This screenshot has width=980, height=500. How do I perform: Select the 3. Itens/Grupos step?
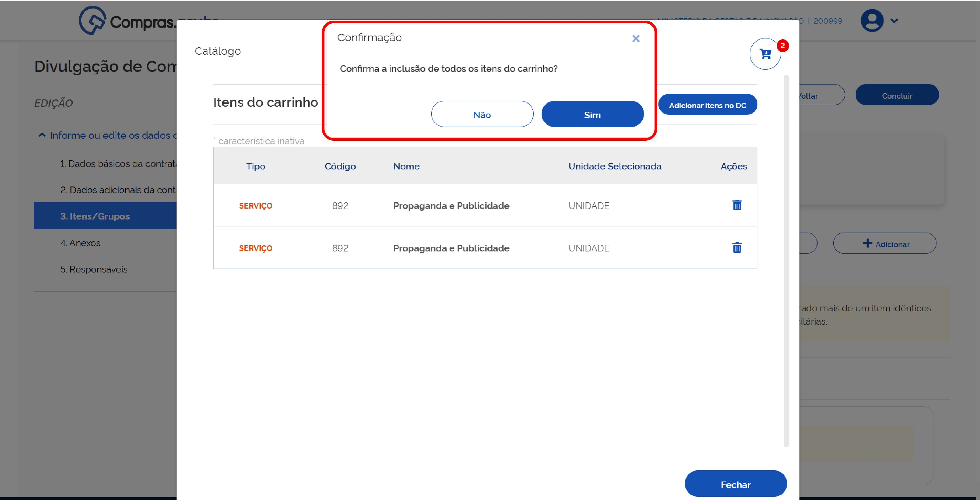[105, 216]
